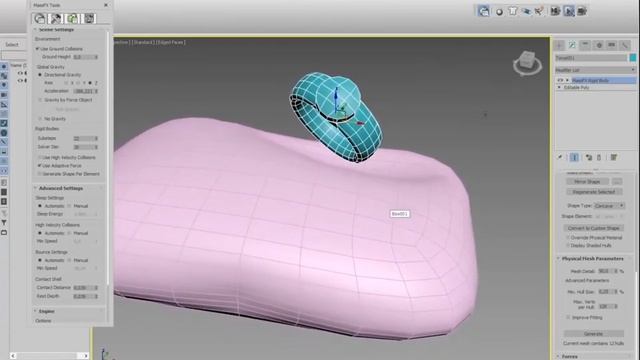Image resolution: width=640 pixels, height=360 pixels.
Task: Select the No Gravity radio button
Action: pyautogui.click(x=40, y=118)
